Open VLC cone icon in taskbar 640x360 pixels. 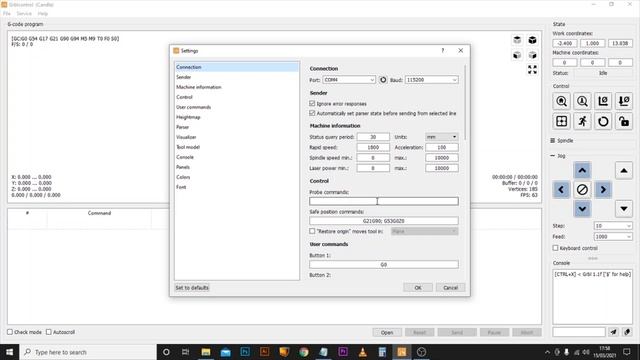click(x=362, y=352)
